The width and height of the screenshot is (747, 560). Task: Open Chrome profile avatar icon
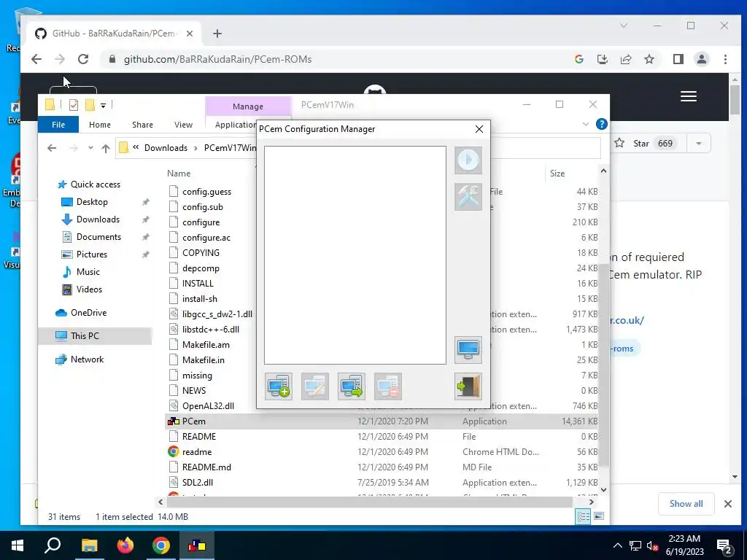point(701,59)
